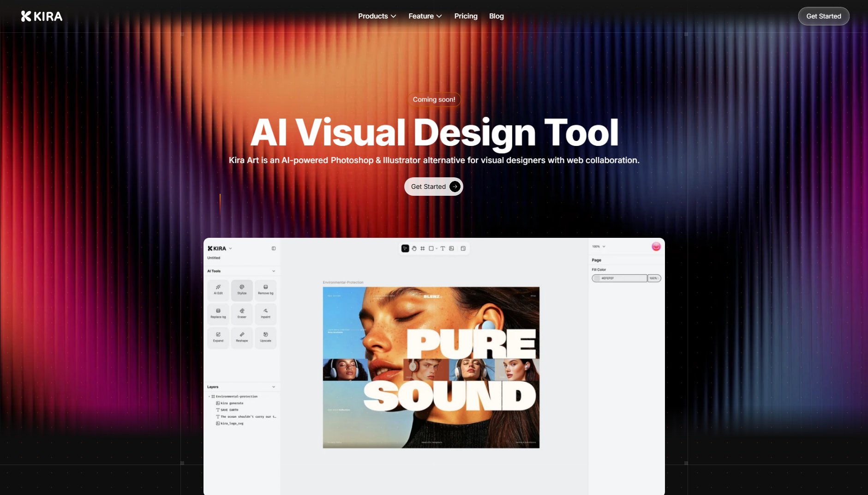
Task: Activate the Inpaint tool
Action: pos(265,314)
